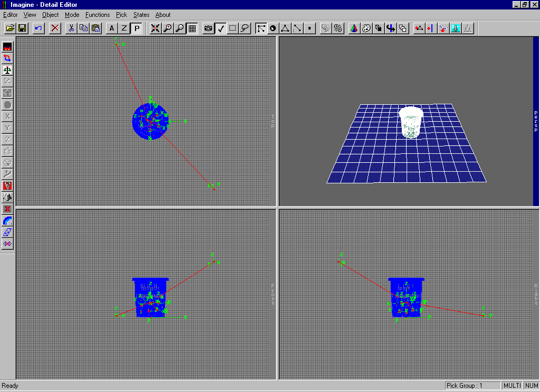The width and height of the screenshot is (540, 392).
Task: Click the zoom in magnifier icon
Action: click(x=168, y=28)
